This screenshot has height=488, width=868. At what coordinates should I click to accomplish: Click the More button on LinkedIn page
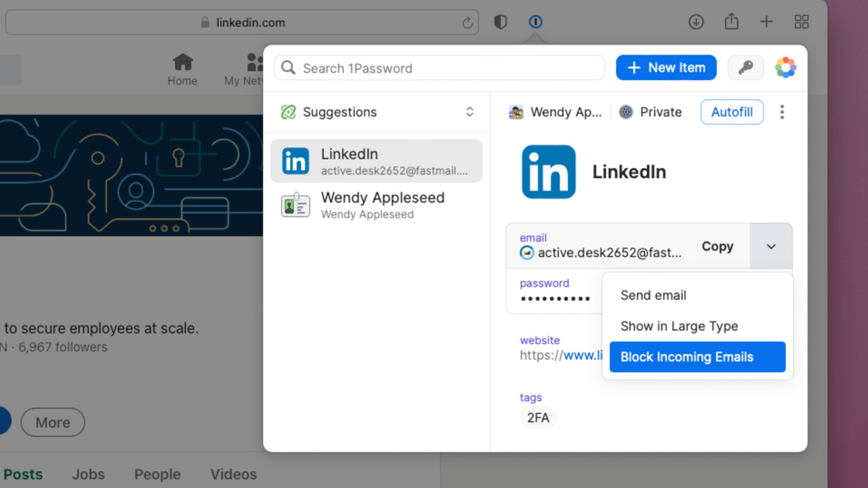[53, 423]
